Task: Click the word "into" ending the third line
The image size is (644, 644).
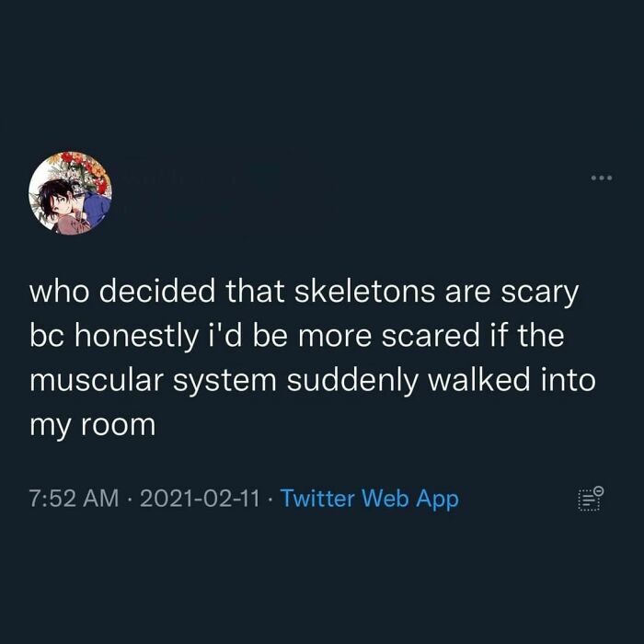Action: point(568,381)
